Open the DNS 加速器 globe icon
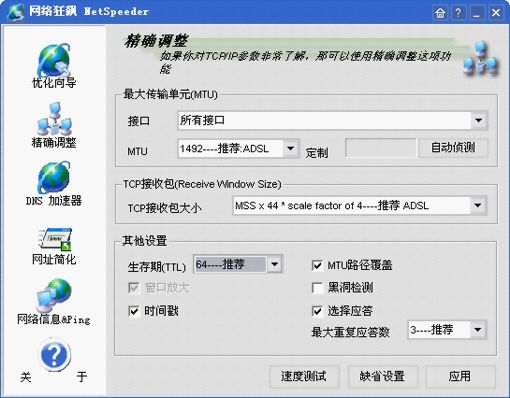This screenshot has width=510, height=398. 53,177
